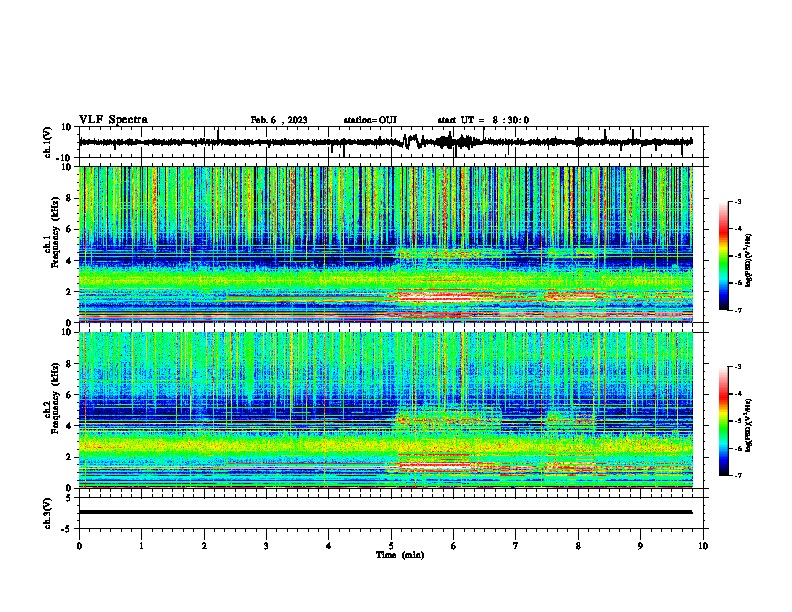
Task: Click the "VLF Spectra" title text
Action: coord(113,120)
